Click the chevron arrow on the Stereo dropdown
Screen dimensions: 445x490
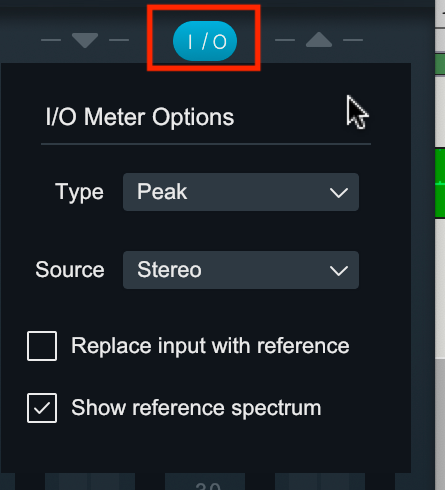point(339,270)
